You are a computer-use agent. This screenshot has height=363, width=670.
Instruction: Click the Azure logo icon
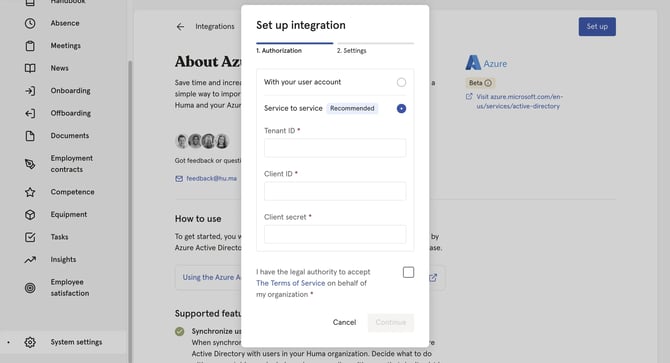[x=473, y=63]
